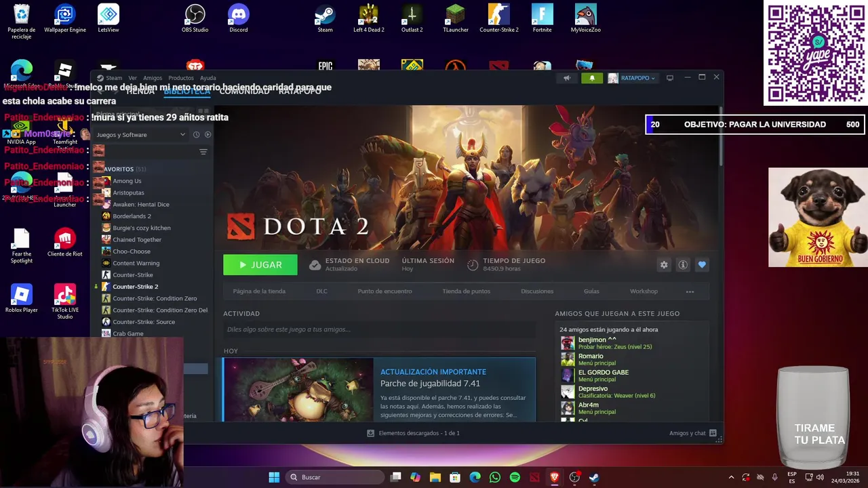This screenshot has width=868, height=488.
Task: Select Crab Game in the library list
Action: [128, 333]
